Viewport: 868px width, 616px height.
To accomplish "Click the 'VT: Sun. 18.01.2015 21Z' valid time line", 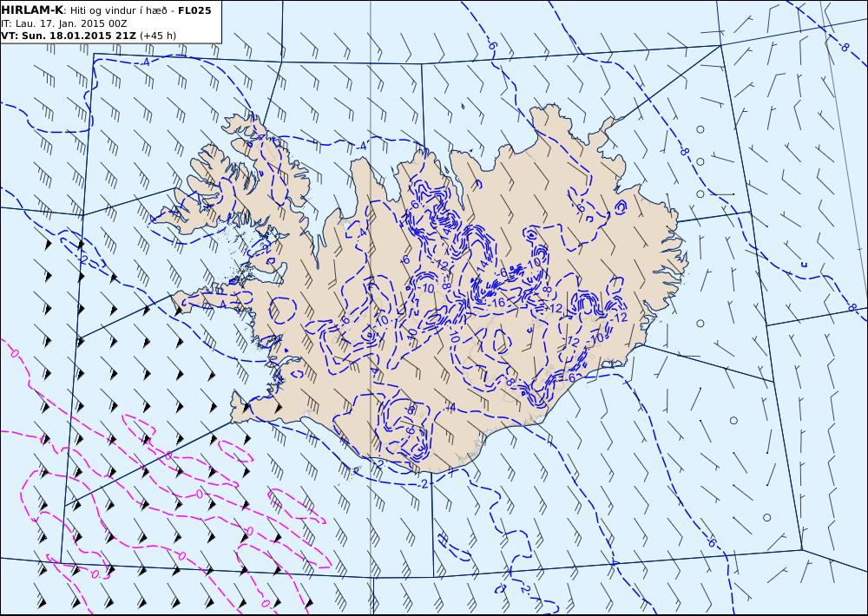I will click(x=69, y=36).
